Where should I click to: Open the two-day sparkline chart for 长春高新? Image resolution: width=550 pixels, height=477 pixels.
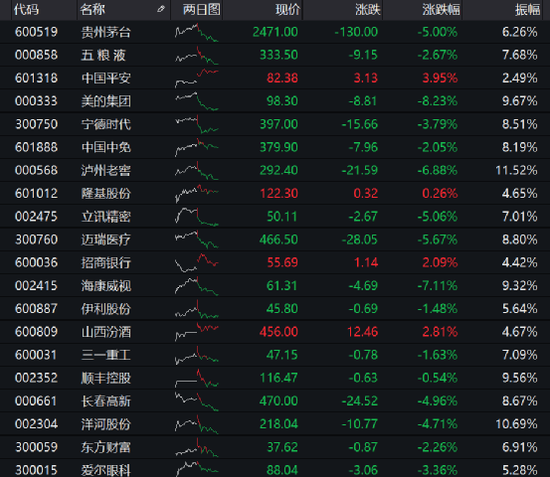(x=197, y=401)
